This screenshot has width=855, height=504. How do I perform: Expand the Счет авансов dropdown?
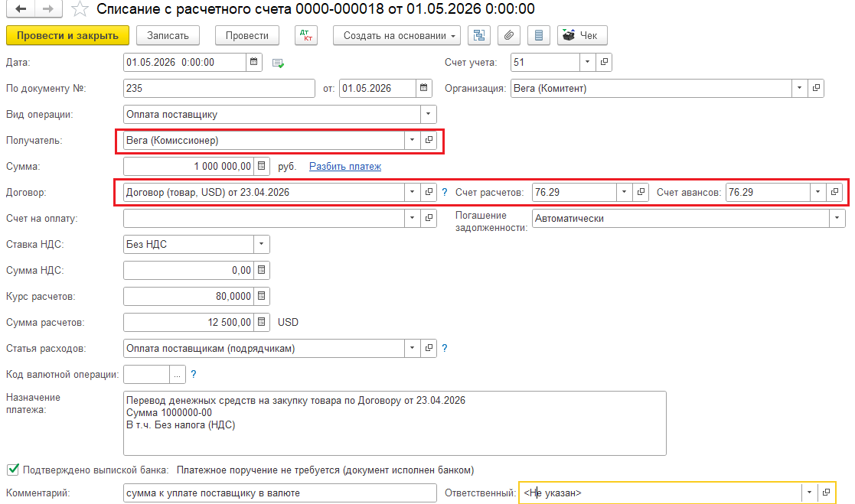pyautogui.click(x=818, y=192)
